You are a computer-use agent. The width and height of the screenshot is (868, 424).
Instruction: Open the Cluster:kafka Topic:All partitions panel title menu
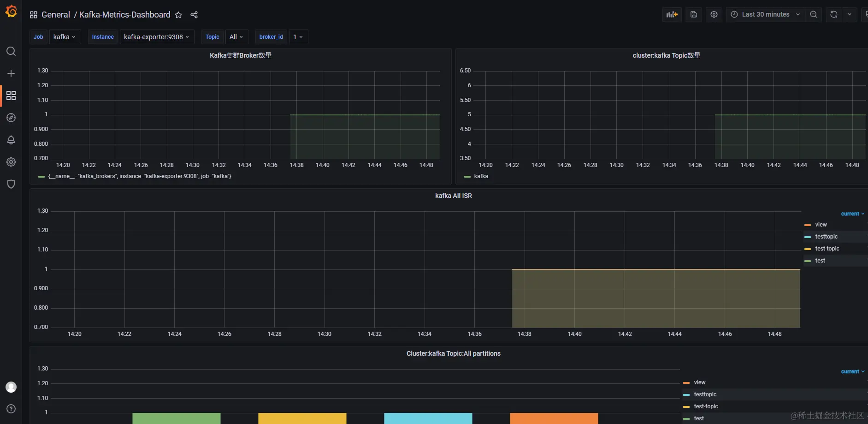coord(453,353)
